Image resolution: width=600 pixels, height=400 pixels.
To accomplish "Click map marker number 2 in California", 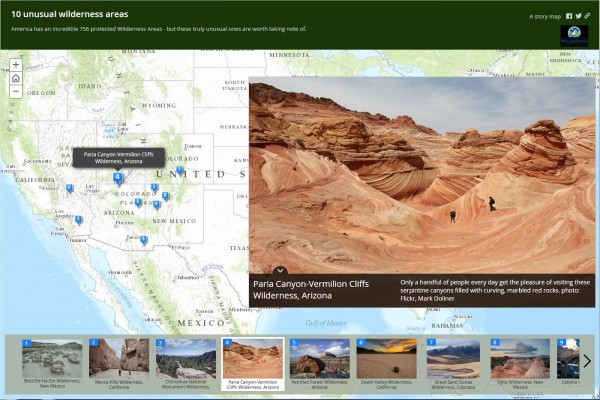I will pyautogui.click(x=78, y=219).
